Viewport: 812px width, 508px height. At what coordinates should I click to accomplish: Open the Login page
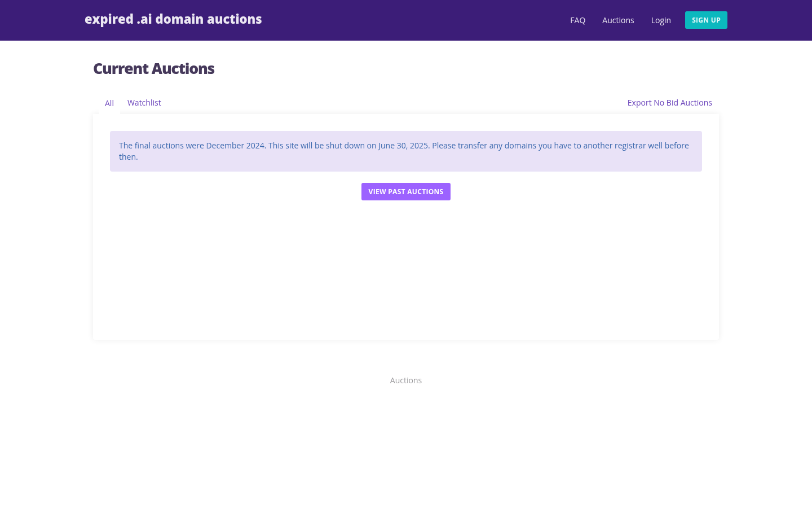tap(661, 20)
